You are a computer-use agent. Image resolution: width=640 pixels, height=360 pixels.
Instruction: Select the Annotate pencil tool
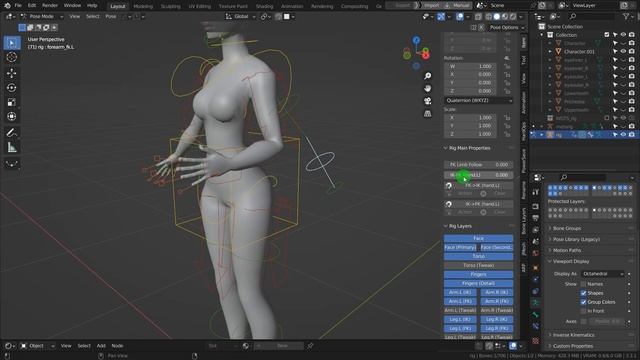pos(12,133)
